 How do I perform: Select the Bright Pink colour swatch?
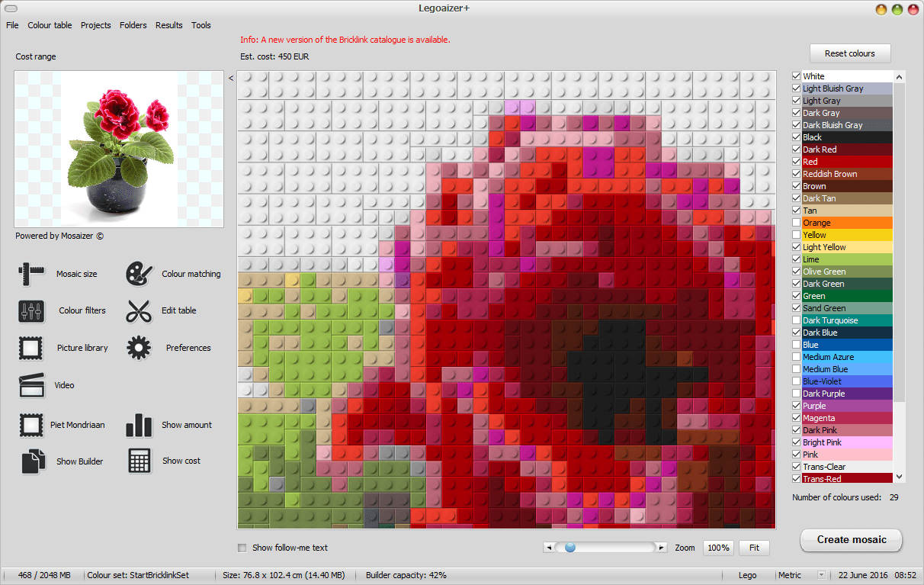tap(846, 442)
